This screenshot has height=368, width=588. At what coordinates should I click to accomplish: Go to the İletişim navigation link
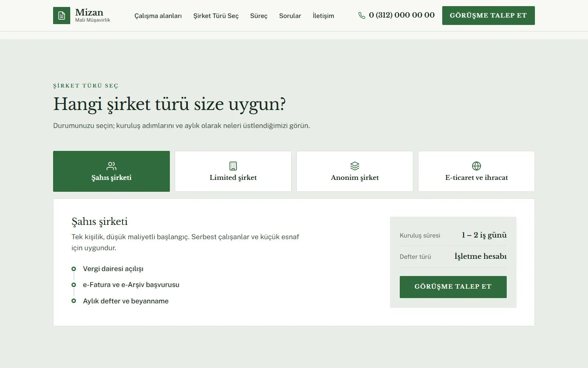(323, 16)
